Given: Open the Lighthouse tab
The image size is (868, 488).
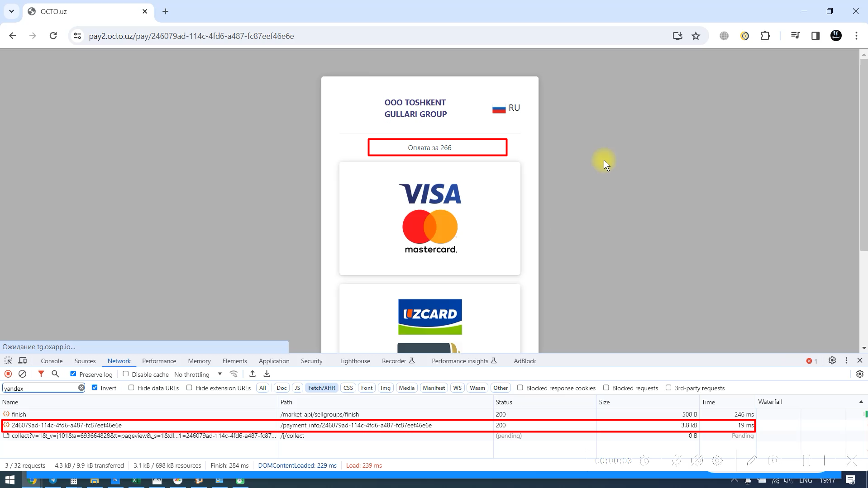Looking at the screenshot, I should point(355,361).
